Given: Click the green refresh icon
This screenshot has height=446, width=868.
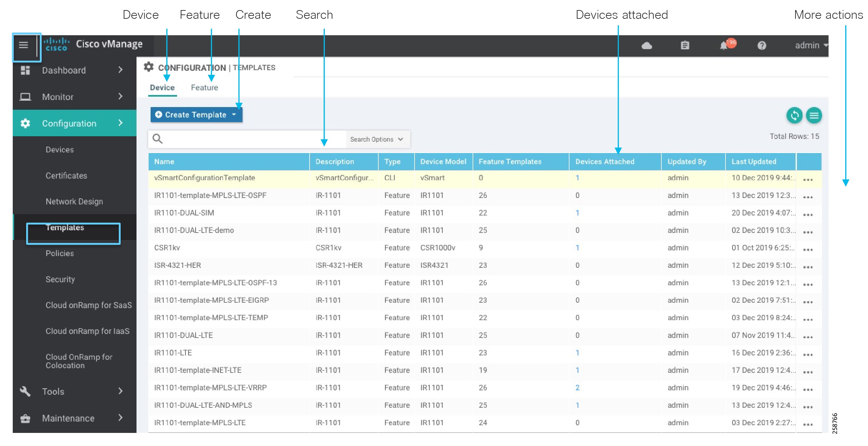Looking at the screenshot, I should pyautogui.click(x=794, y=116).
